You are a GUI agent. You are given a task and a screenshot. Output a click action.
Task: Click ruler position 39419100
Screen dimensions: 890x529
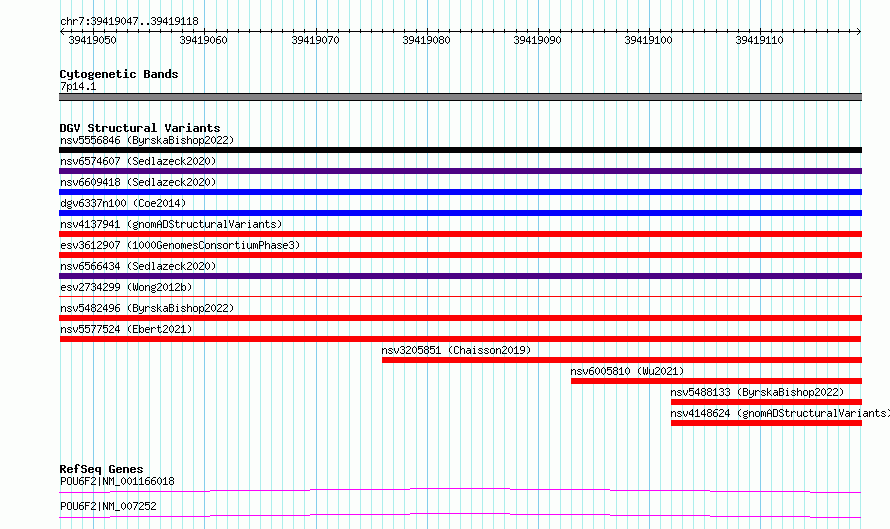coord(648,40)
